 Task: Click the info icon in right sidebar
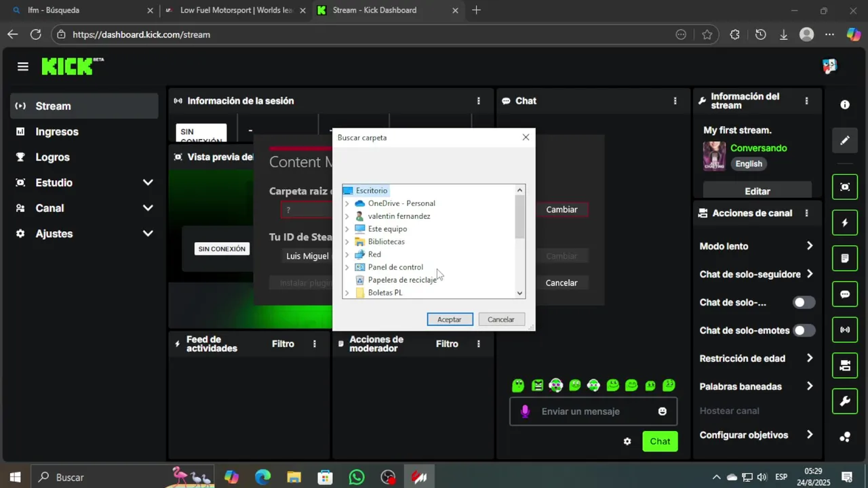click(x=845, y=104)
